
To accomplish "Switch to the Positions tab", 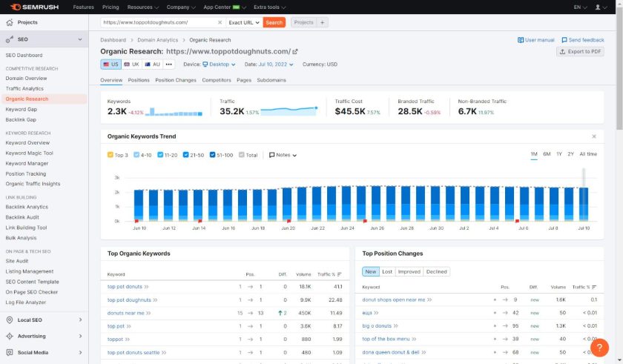I will pos(139,80).
